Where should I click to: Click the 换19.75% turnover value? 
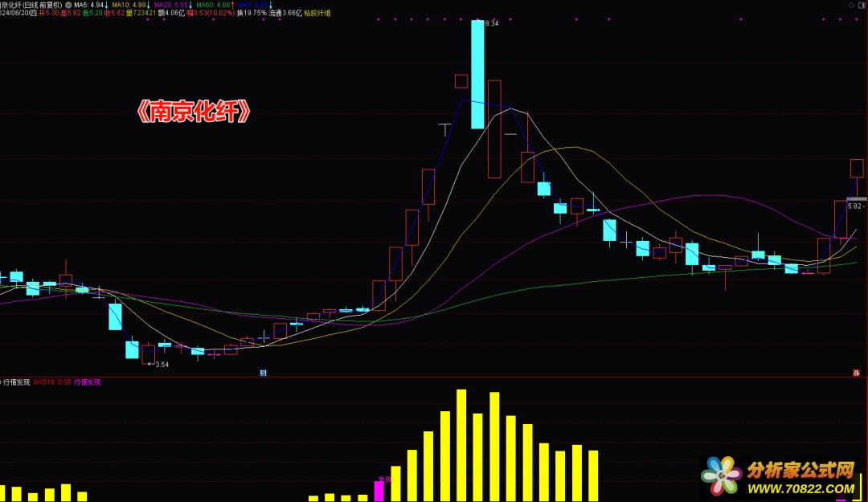252,13
